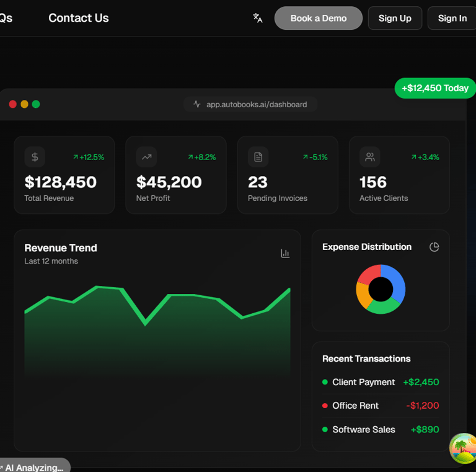This screenshot has height=472, width=476.
Task: Click the +$890 transaction amount
Action: (425, 429)
